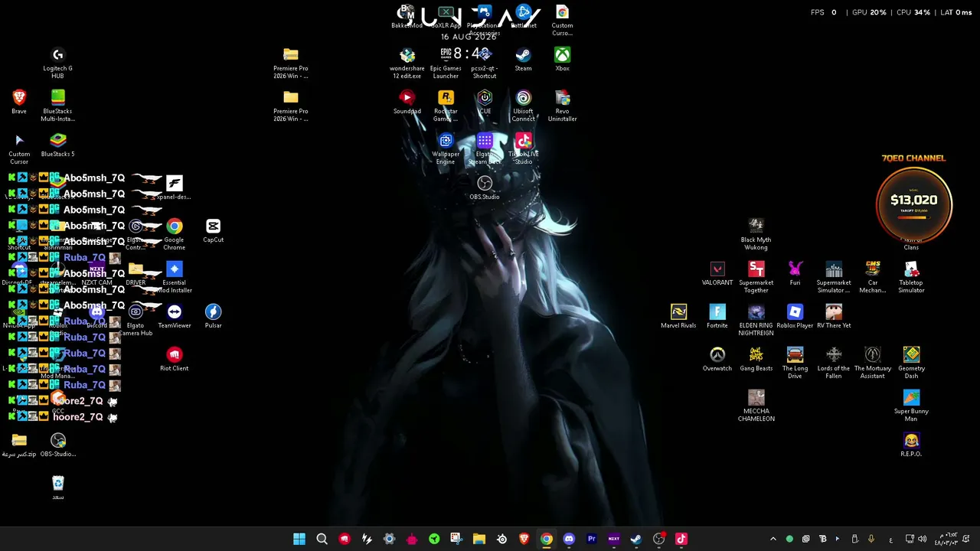The height and width of the screenshot is (551, 980).
Task: Open File Explorer from the taskbar
Action: pos(479,539)
